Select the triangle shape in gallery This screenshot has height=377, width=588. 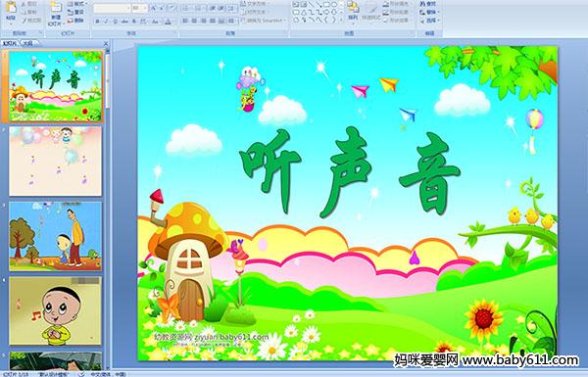[304, 12]
